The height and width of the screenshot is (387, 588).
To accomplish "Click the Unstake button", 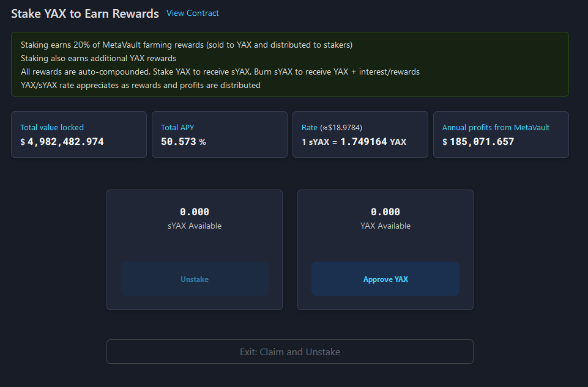I will coord(195,279).
